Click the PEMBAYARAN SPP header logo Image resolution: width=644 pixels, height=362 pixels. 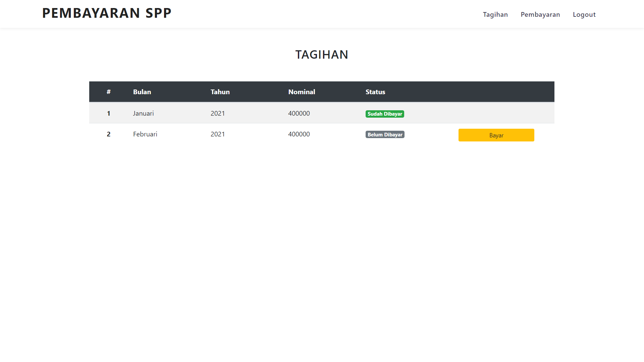[106, 13]
